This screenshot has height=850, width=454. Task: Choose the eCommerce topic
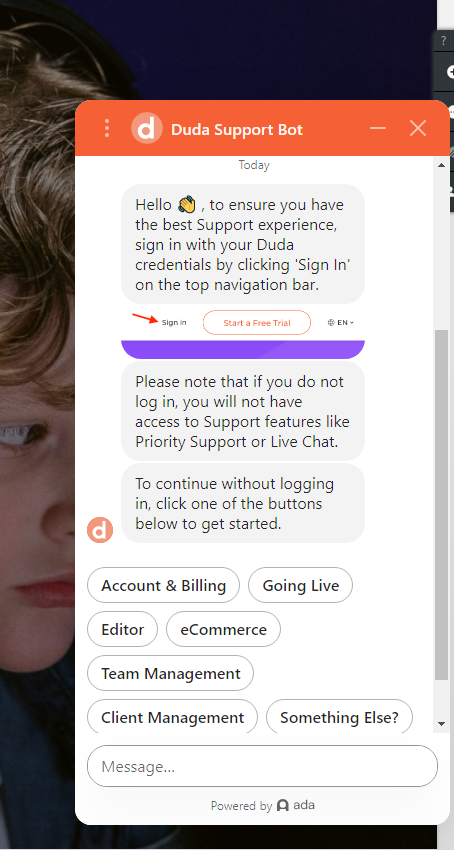[223, 629]
